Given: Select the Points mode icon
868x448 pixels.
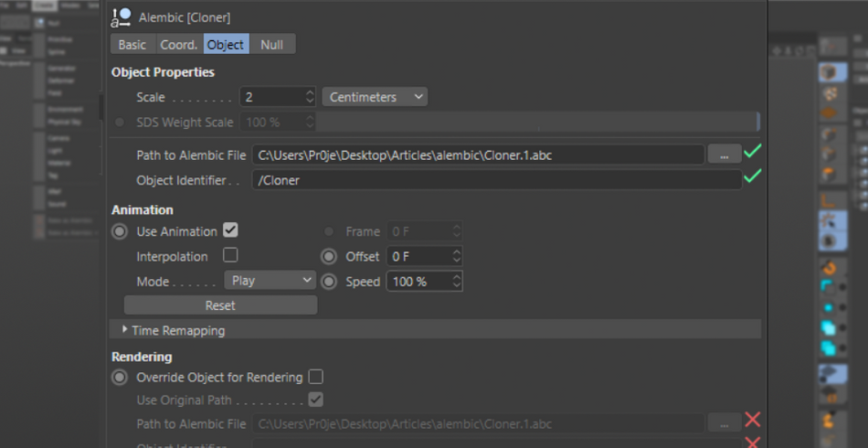Looking at the screenshot, I should click(829, 134).
